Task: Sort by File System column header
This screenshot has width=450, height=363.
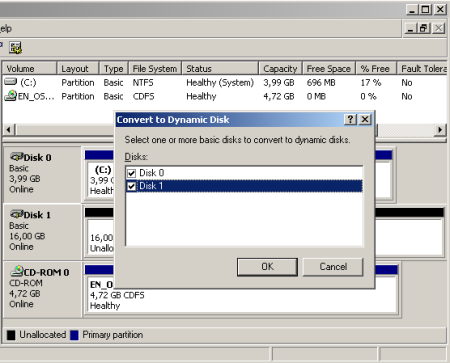Action: 155,68
